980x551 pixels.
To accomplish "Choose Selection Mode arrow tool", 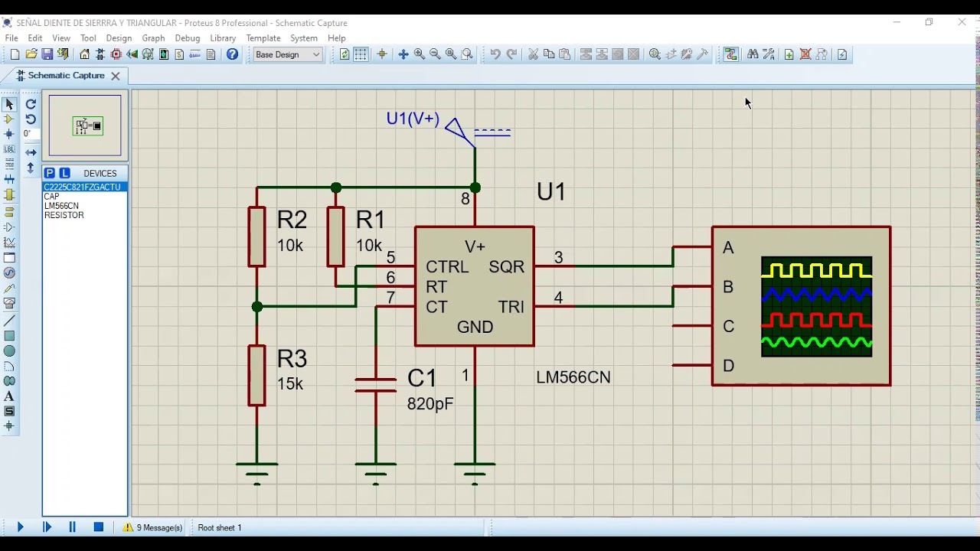I will [9, 104].
